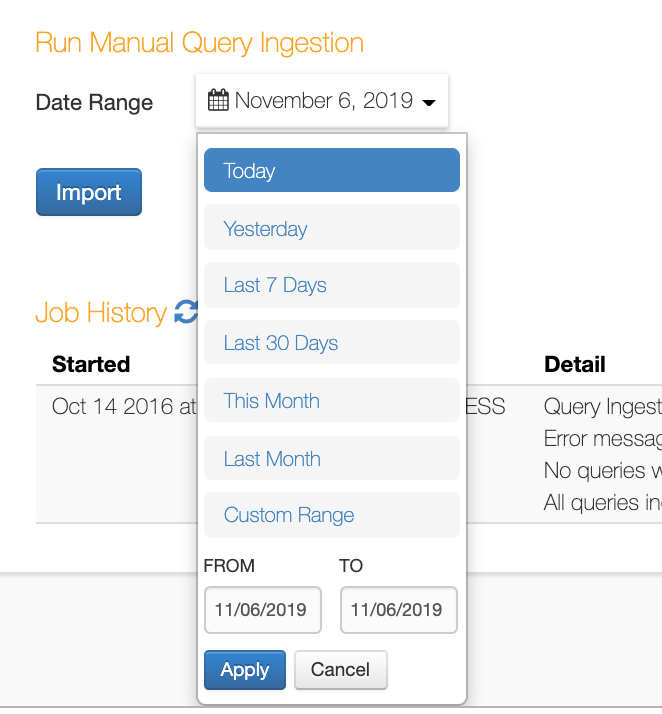This screenshot has height=714, width=662.
Task: Refresh Job History with the sync icon
Action: click(x=186, y=312)
